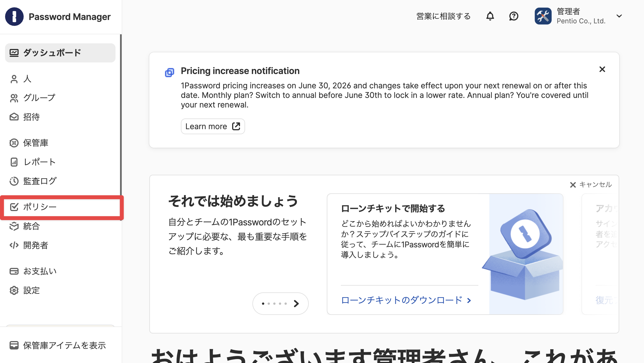Viewport: 644px width, 363px height.
Task: Click 営業に相談する link
Action: tap(443, 16)
